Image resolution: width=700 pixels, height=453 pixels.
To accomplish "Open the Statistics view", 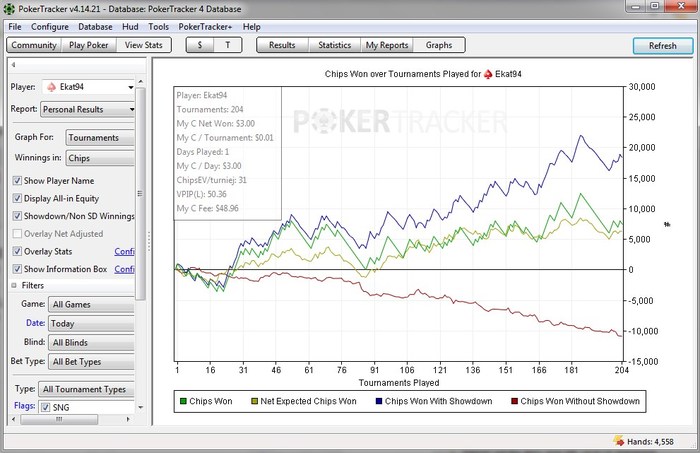I will click(x=334, y=45).
